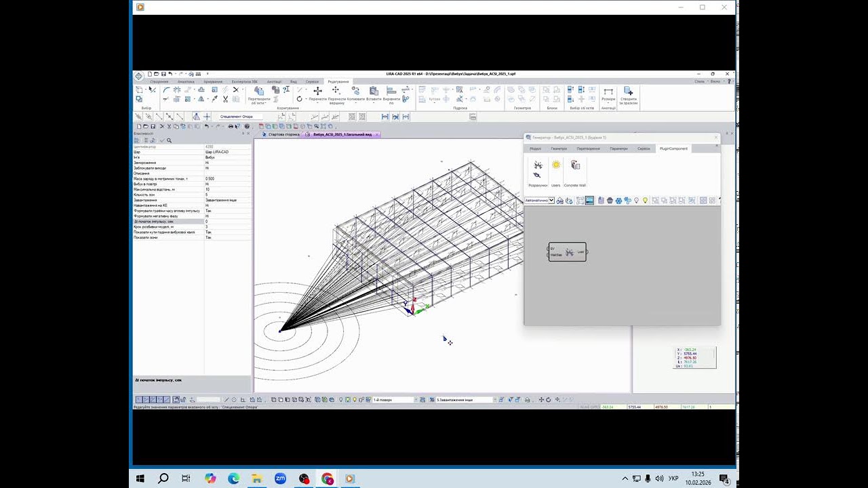Click the Convert objects (Перетворити об'єкти) icon
Viewport: 868px width, 488px height.
[259, 94]
